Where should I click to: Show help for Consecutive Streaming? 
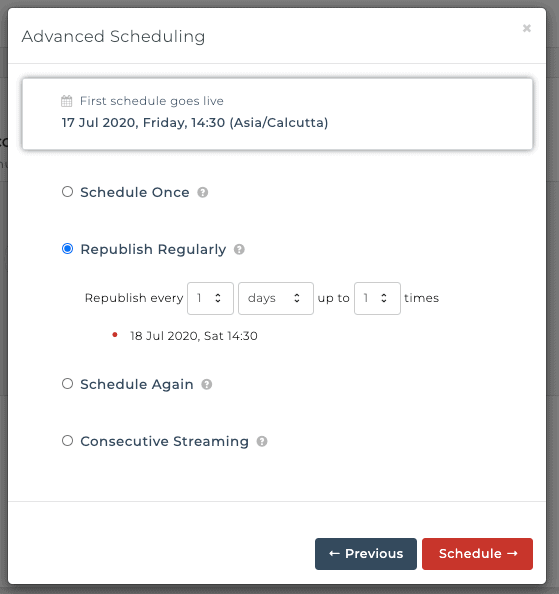pyautogui.click(x=262, y=441)
